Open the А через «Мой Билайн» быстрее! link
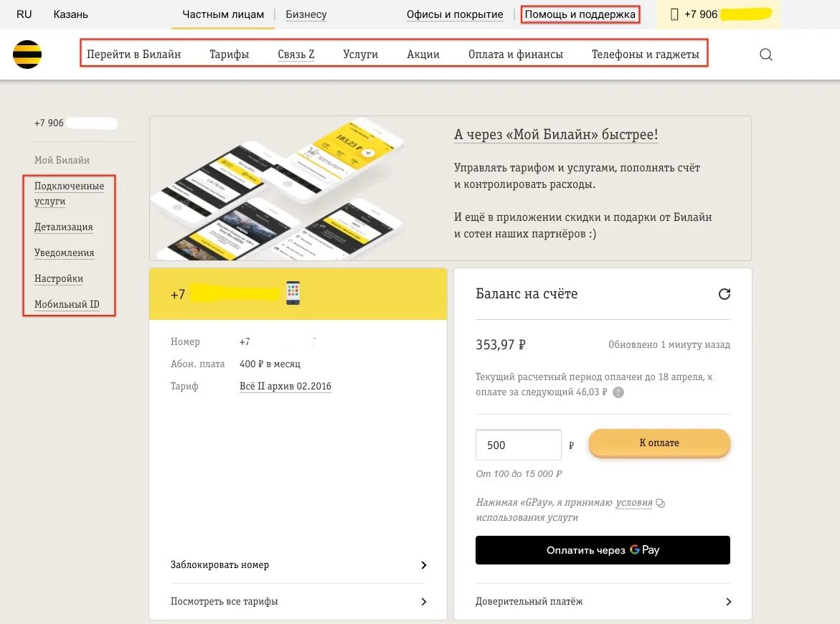840x624 pixels. [556, 134]
